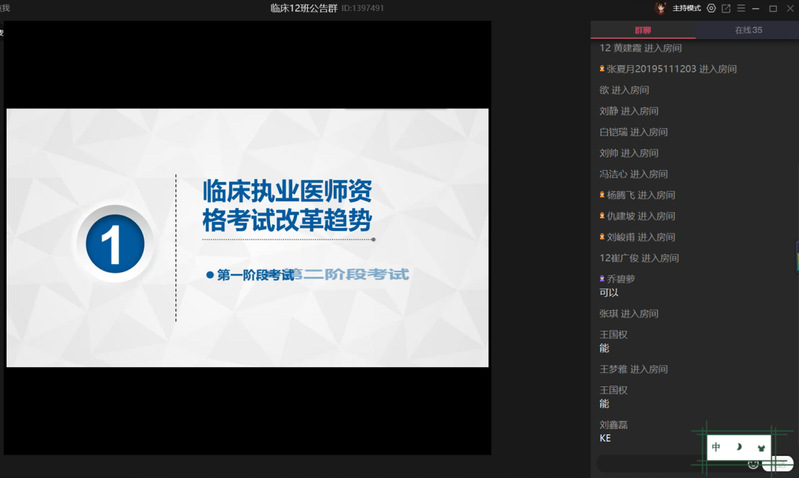Click the moon icon in IME bar
This screenshot has width=799, height=478.
(x=739, y=447)
